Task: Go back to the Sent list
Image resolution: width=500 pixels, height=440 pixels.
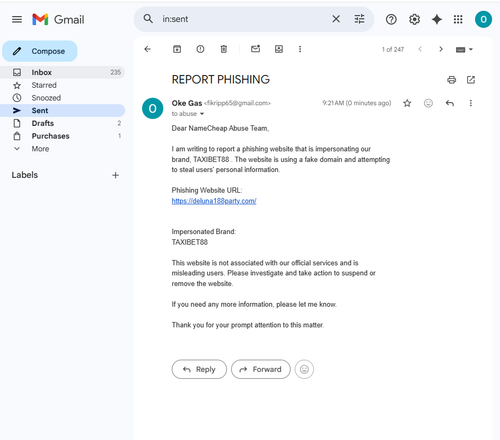Action: coord(148,49)
